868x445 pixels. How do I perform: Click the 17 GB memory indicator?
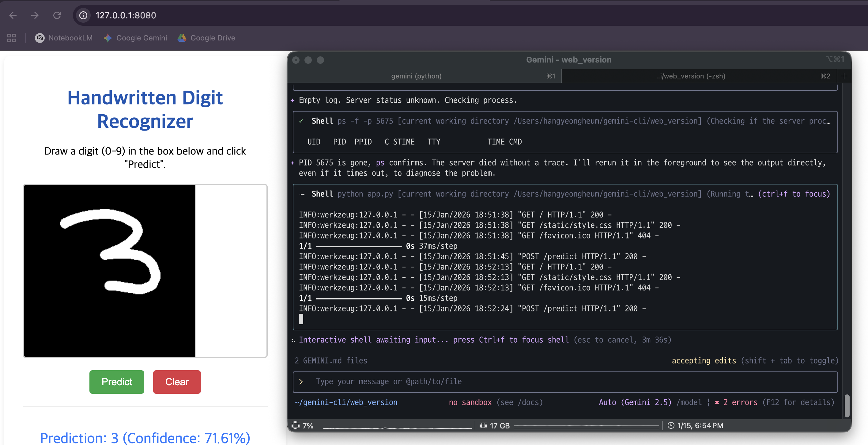click(495, 425)
